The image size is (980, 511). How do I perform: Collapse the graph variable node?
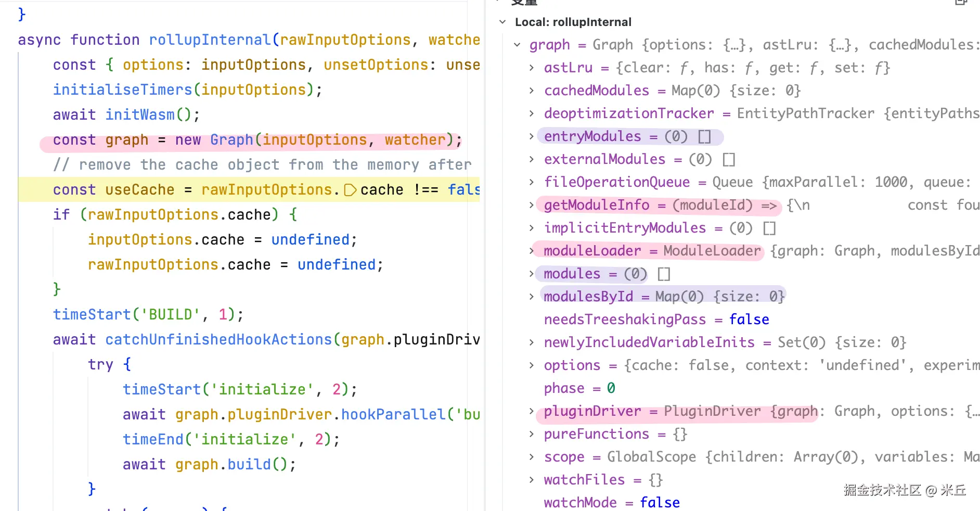(517, 45)
